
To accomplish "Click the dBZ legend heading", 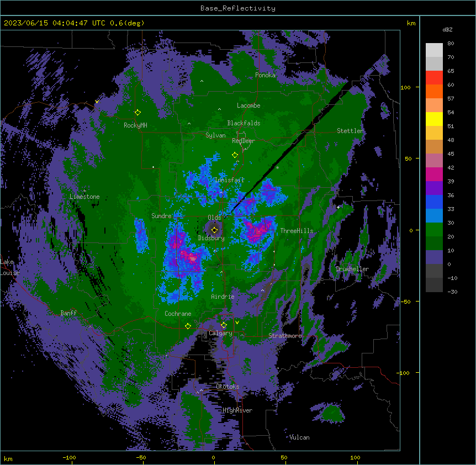I will click(447, 30).
